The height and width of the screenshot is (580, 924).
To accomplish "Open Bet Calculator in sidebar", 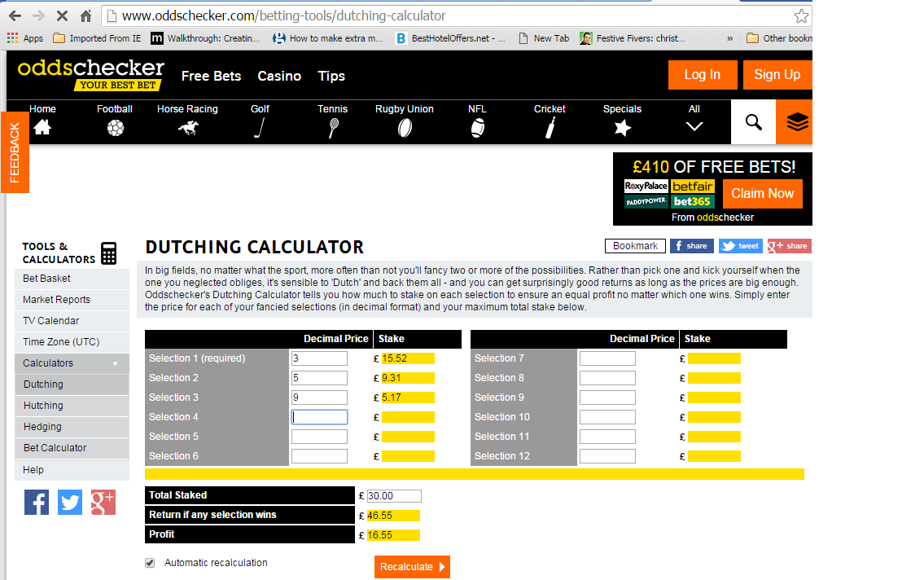I will 72,448.
